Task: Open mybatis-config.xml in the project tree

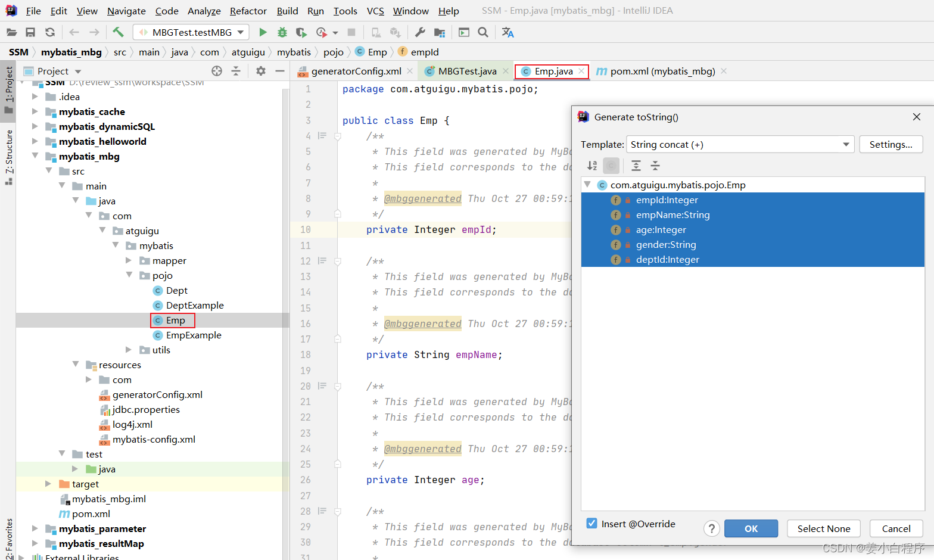Action: [x=154, y=439]
